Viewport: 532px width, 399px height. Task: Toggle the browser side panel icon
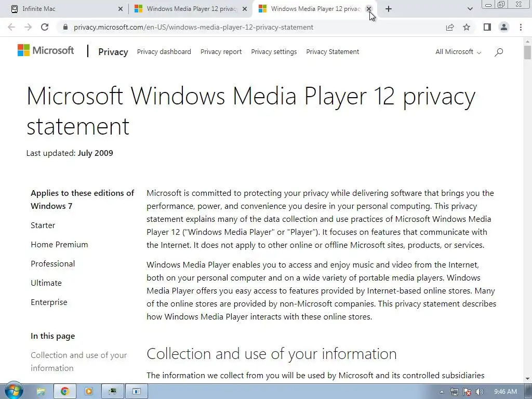(x=487, y=27)
